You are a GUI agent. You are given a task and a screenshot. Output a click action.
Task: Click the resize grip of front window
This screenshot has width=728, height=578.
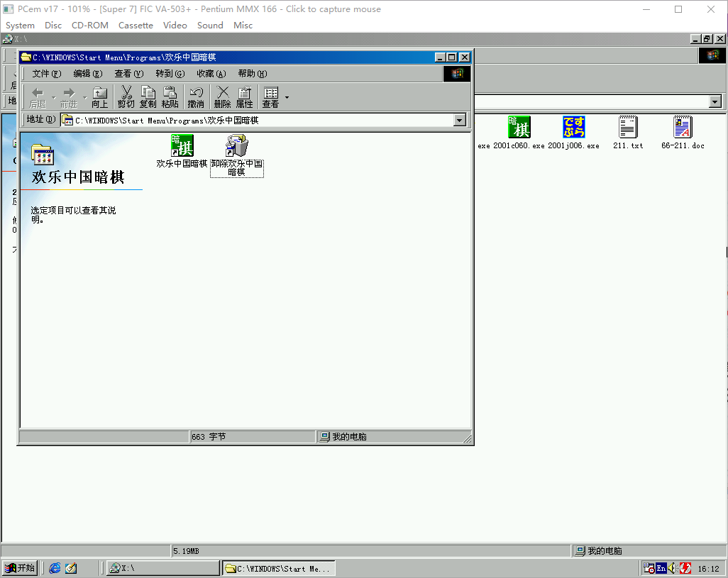click(x=468, y=438)
